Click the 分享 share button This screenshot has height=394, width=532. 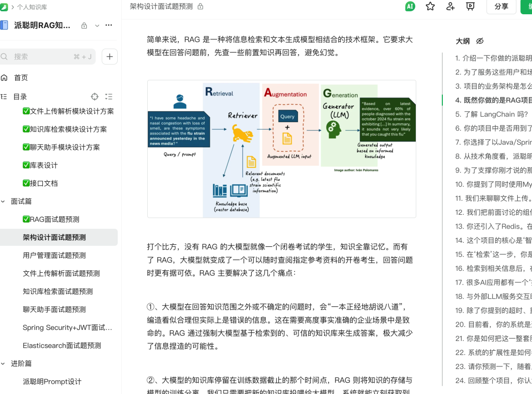[501, 6]
